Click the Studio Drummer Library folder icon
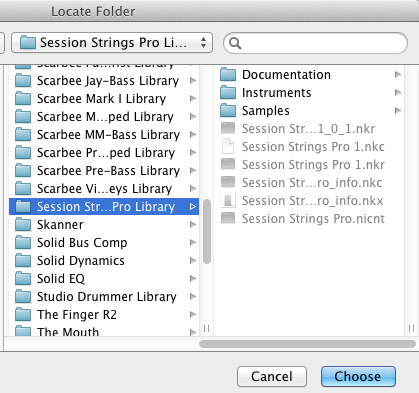The width and height of the screenshot is (419, 393). (x=23, y=296)
